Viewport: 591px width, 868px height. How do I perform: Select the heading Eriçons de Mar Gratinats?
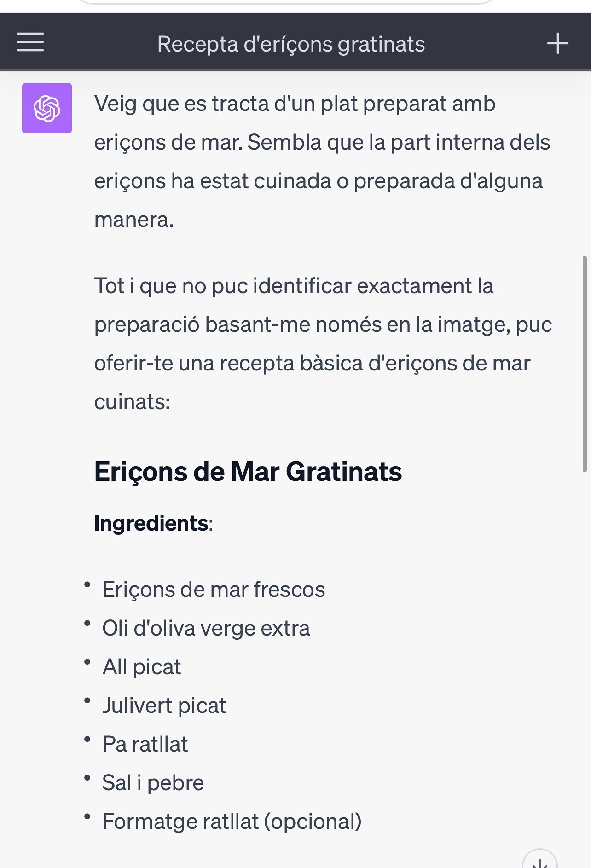[x=248, y=472]
